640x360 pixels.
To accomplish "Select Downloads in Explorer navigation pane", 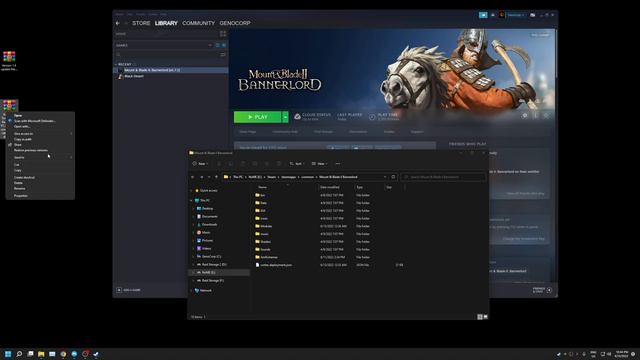I will click(x=210, y=224).
